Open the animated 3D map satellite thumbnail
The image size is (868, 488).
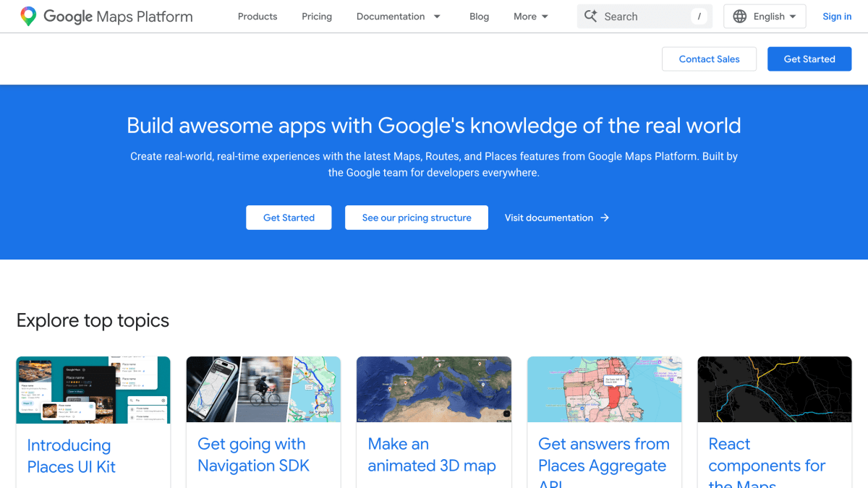tap(434, 390)
